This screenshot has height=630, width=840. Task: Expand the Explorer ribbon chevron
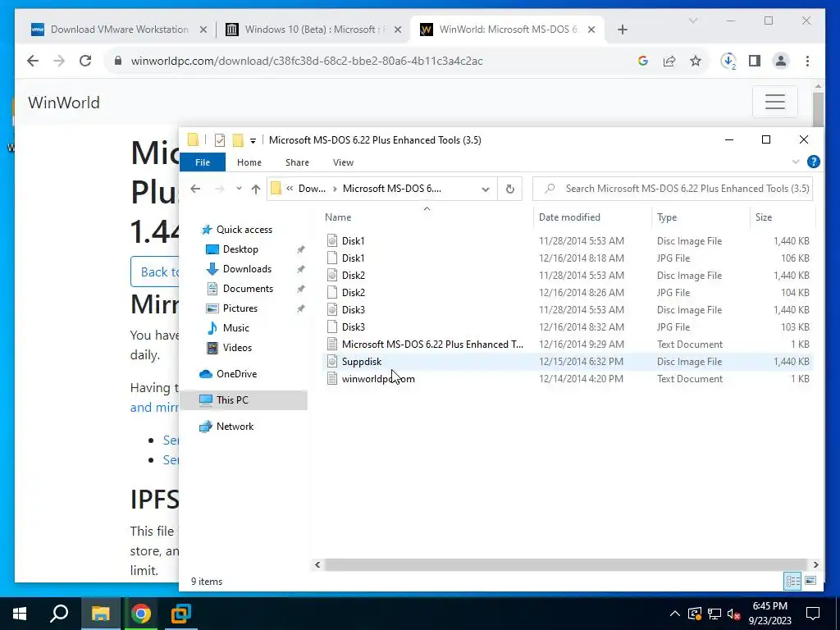(796, 162)
